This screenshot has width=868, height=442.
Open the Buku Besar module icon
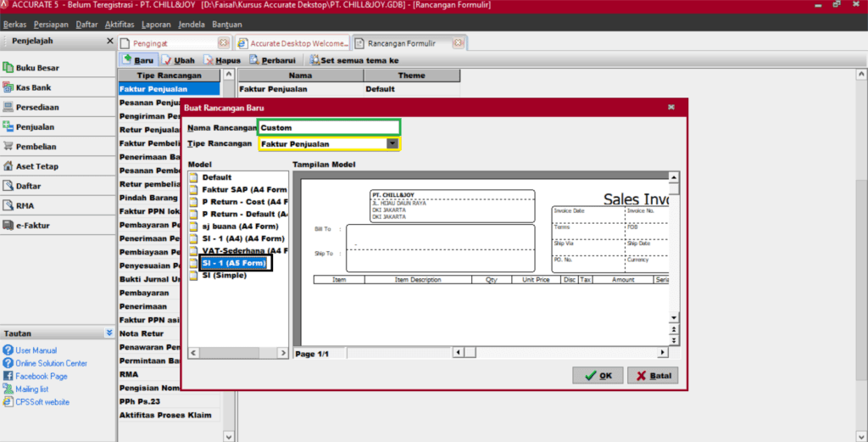point(8,68)
